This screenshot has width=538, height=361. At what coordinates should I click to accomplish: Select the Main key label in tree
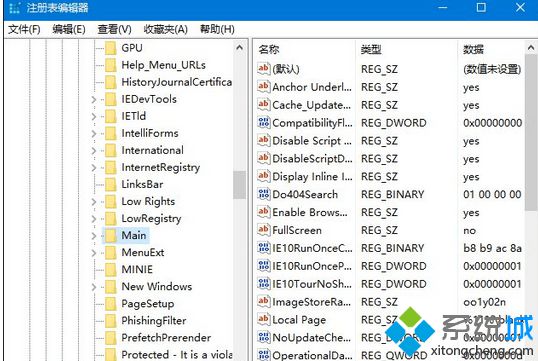[x=134, y=236]
